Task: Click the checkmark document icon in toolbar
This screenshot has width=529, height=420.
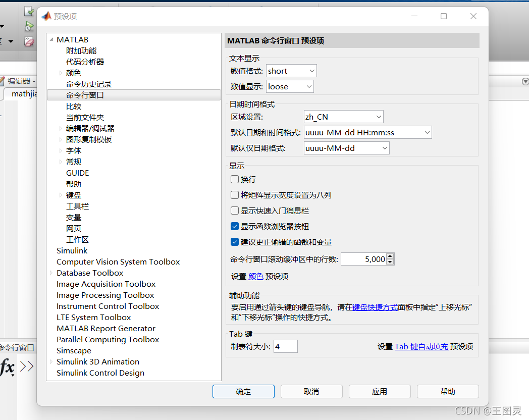Action: click(29, 12)
